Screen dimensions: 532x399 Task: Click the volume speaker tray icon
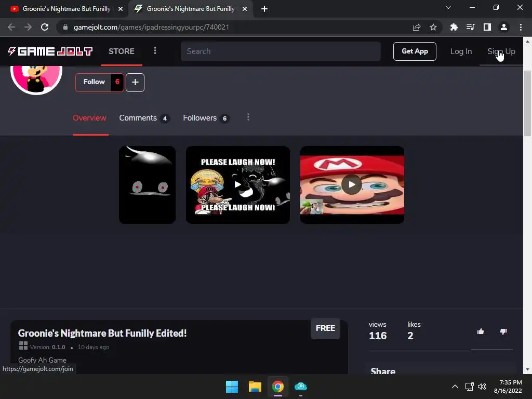pos(482,387)
